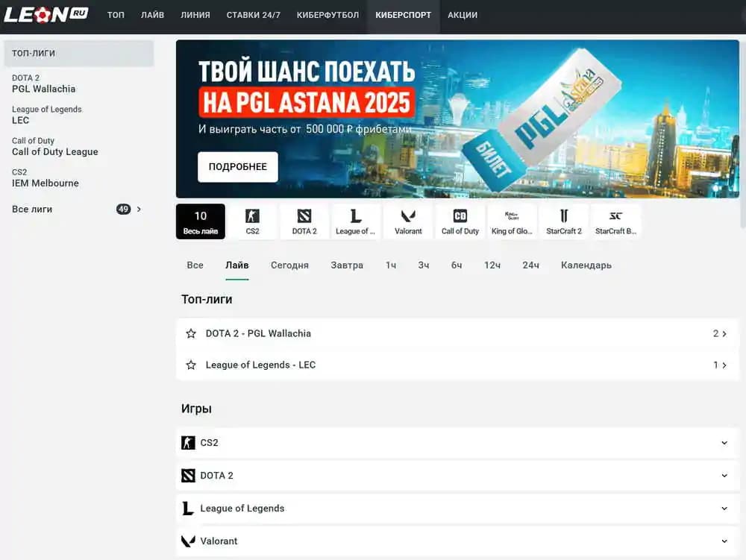Open СТАВКИ 24/7 in top navigation

click(253, 15)
